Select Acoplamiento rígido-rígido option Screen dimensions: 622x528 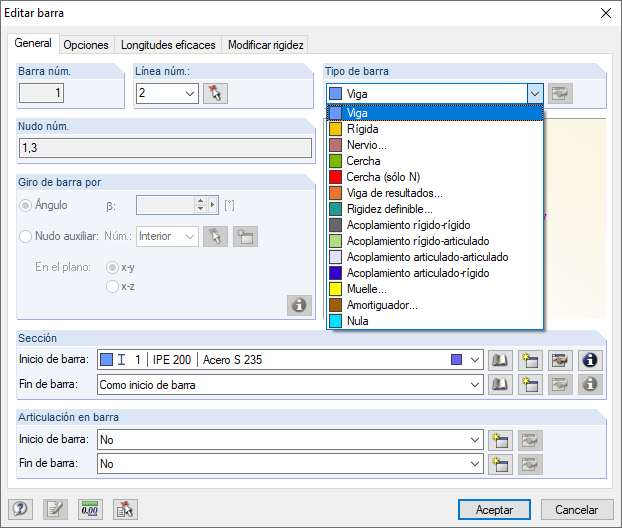click(435, 225)
